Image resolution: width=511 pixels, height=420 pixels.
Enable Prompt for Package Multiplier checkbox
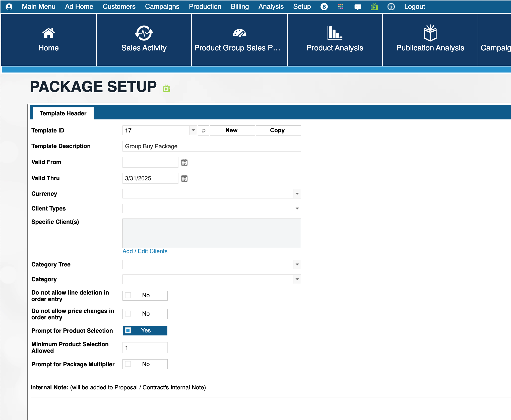tap(128, 364)
